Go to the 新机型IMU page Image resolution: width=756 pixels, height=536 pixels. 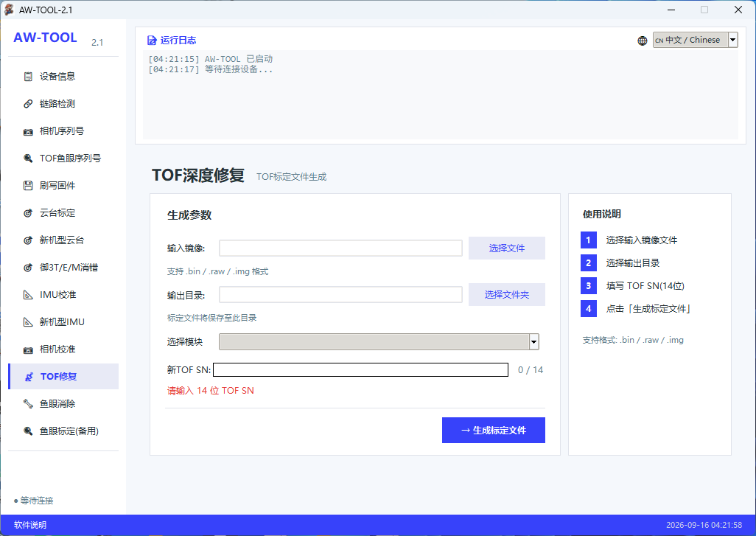point(63,321)
